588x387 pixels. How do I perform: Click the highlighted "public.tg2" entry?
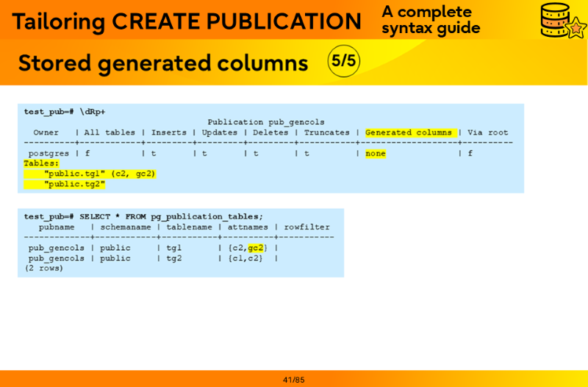click(74, 184)
